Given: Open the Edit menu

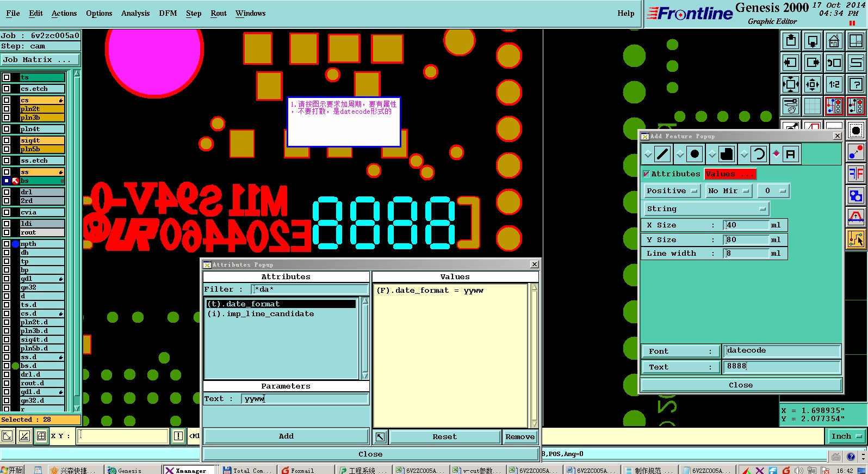Looking at the screenshot, I should (x=36, y=13).
